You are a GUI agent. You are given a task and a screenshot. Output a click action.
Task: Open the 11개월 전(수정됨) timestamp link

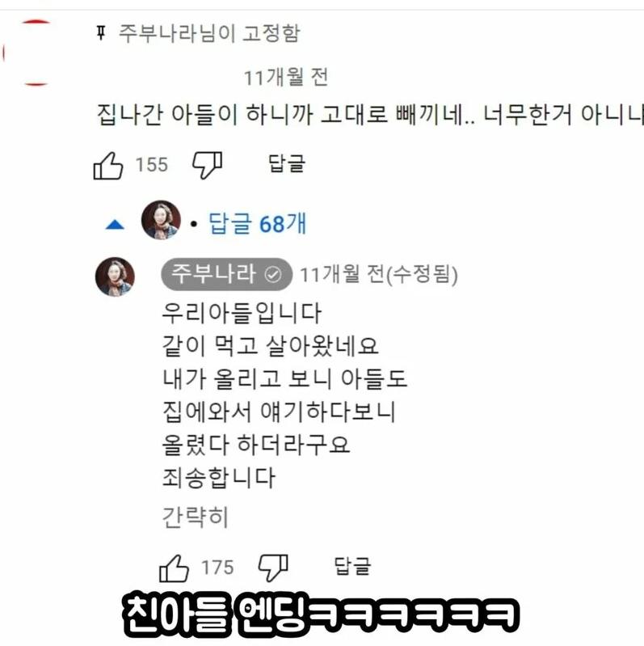[x=379, y=275]
